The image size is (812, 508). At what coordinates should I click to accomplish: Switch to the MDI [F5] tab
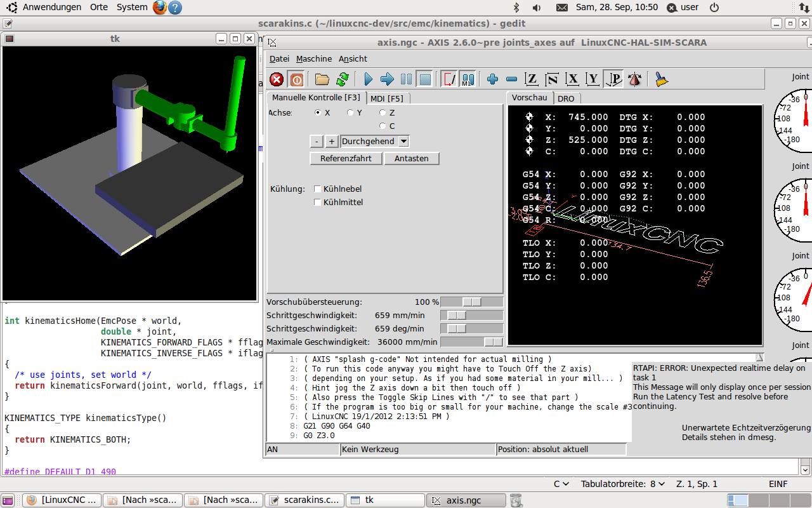click(x=387, y=98)
